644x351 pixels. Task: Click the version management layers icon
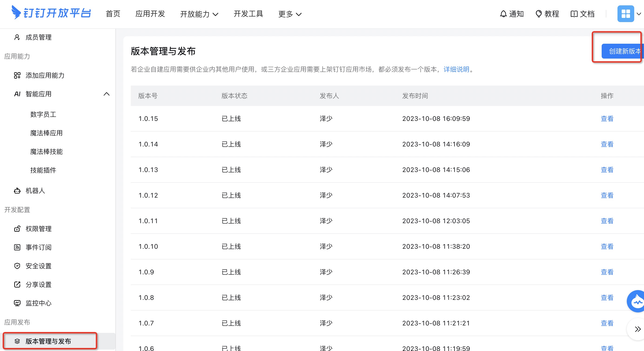pos(17,341)
